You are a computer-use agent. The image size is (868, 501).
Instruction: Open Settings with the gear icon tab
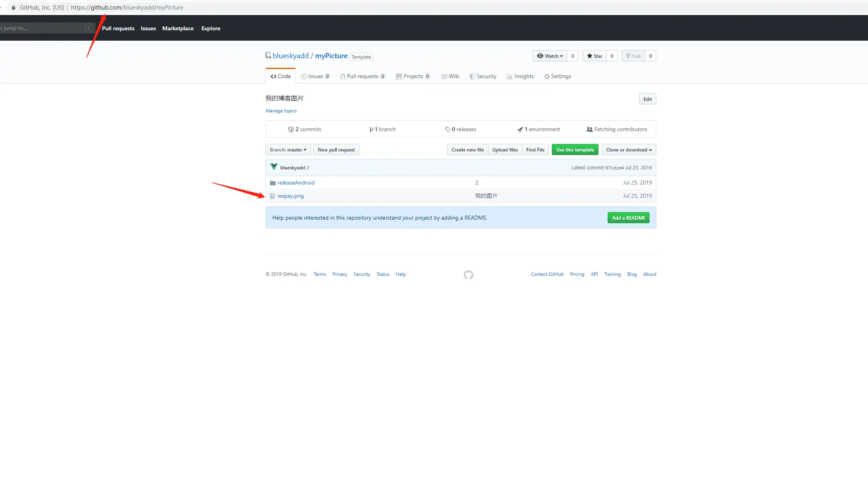(x=557, y=77)
